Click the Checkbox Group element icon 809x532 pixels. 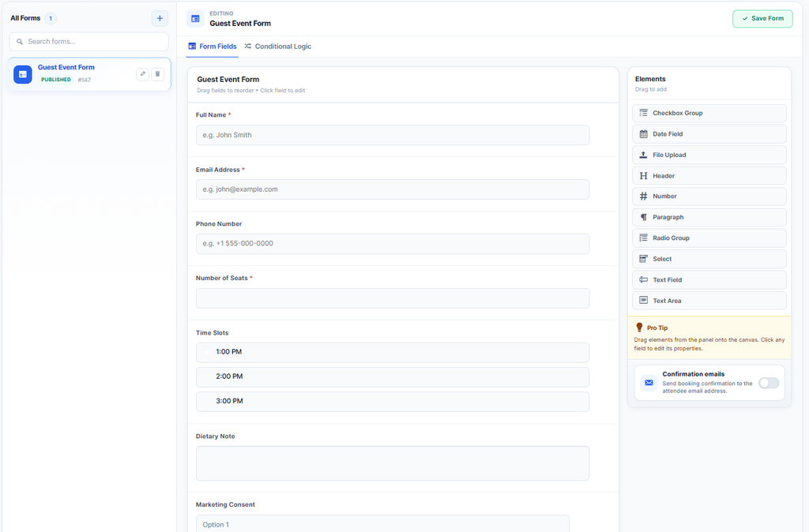[643, 113]
